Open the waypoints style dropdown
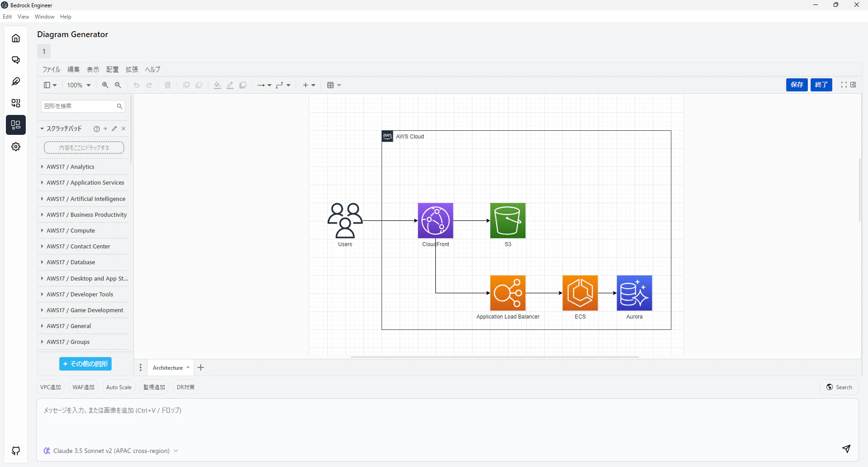Viewport: 868px width, 467px height. coord(283,85)
